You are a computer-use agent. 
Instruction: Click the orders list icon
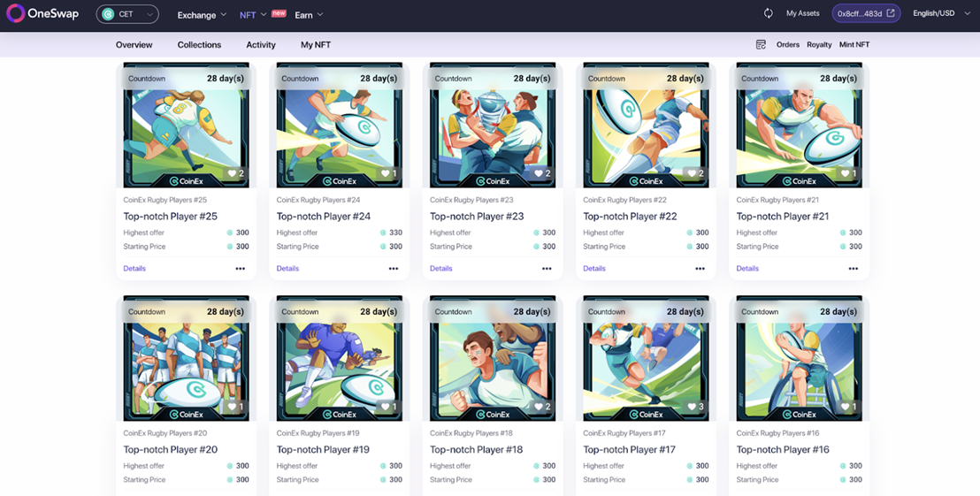(x=761, y=44)
